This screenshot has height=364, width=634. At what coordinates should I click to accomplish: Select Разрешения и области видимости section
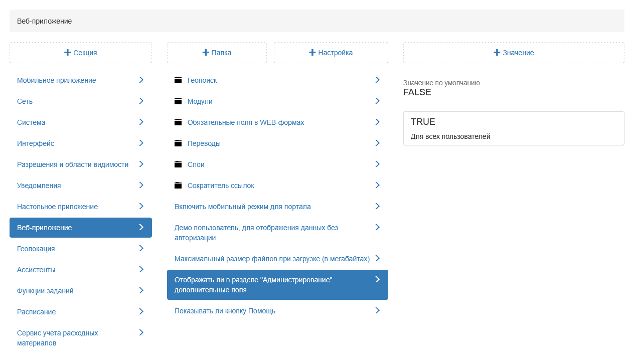point(73,164)
